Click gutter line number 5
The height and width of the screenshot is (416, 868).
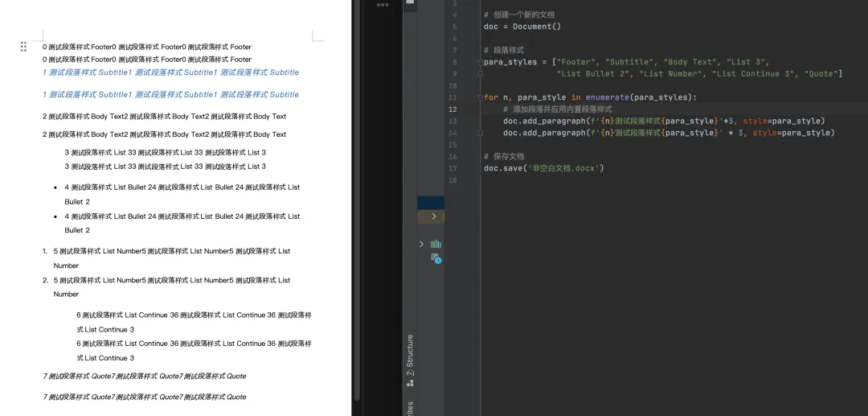coord(455,27)
